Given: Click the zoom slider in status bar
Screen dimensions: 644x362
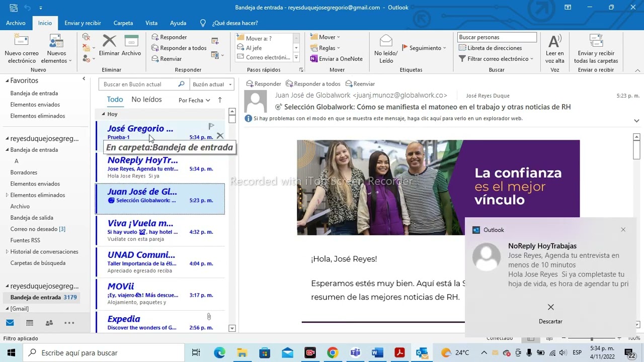Looking at the screenshot, I should pyautogui.click(x=592, y=338).
